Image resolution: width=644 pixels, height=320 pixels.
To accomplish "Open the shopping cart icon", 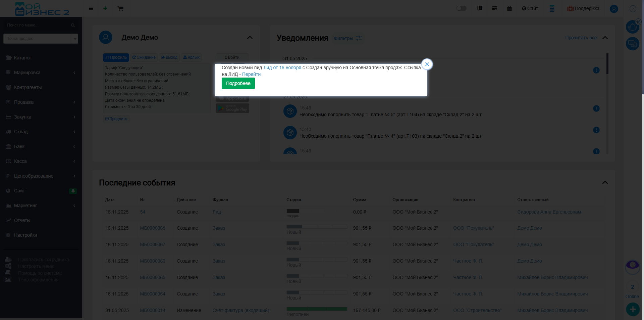I will [120, 8].
